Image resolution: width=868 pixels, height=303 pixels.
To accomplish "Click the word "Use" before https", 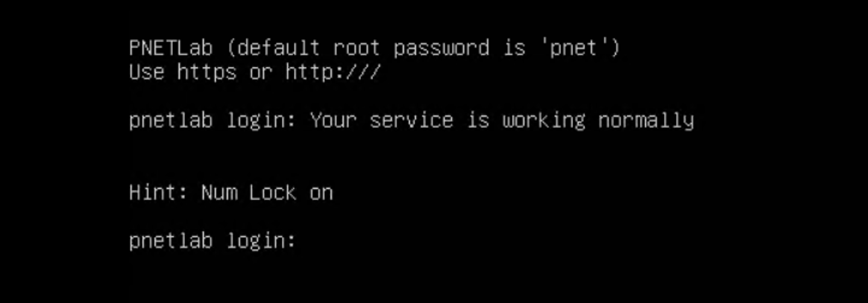I will point(146,72).
